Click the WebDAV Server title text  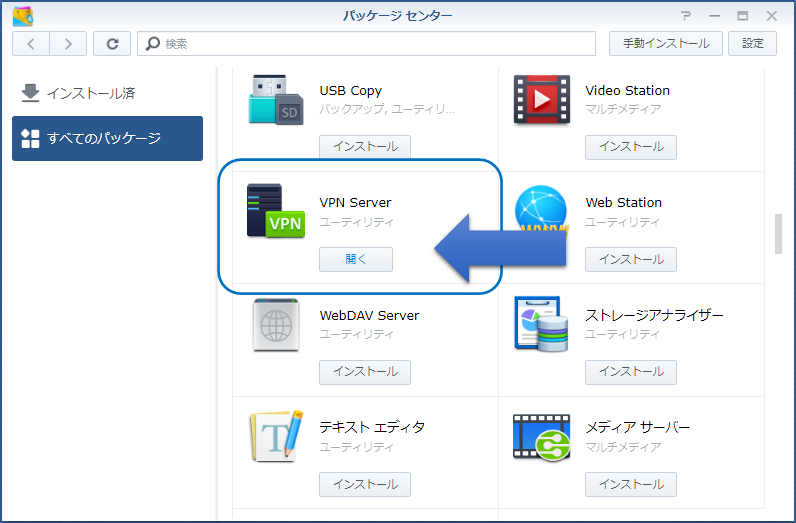pyautogui.click(x=370, y=315)
